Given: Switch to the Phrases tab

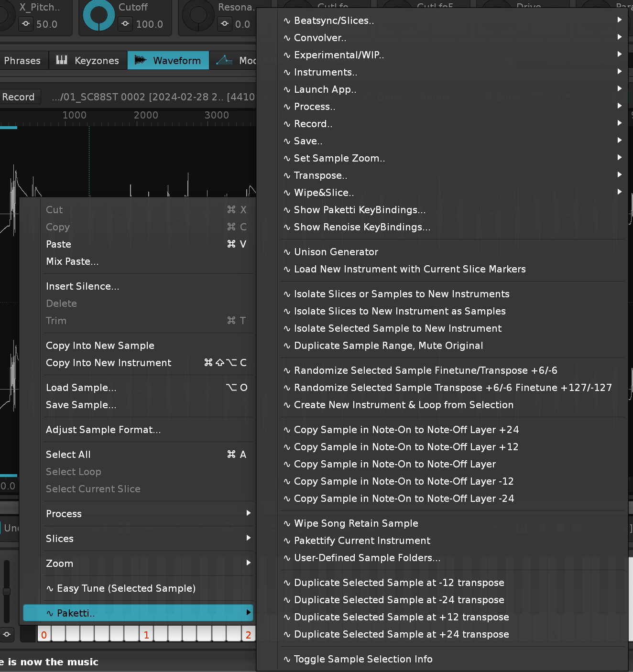Looking at the screenshot, I should point(22,61).
